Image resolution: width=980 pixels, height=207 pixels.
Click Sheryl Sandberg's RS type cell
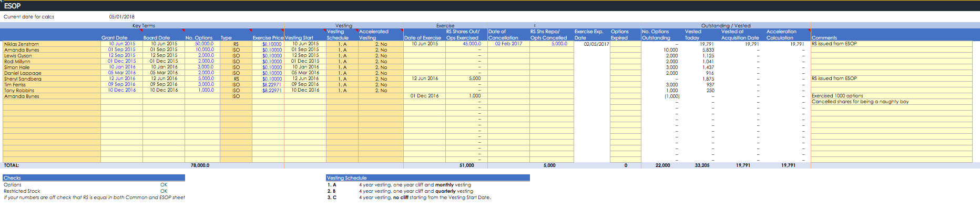coord(236,79)
